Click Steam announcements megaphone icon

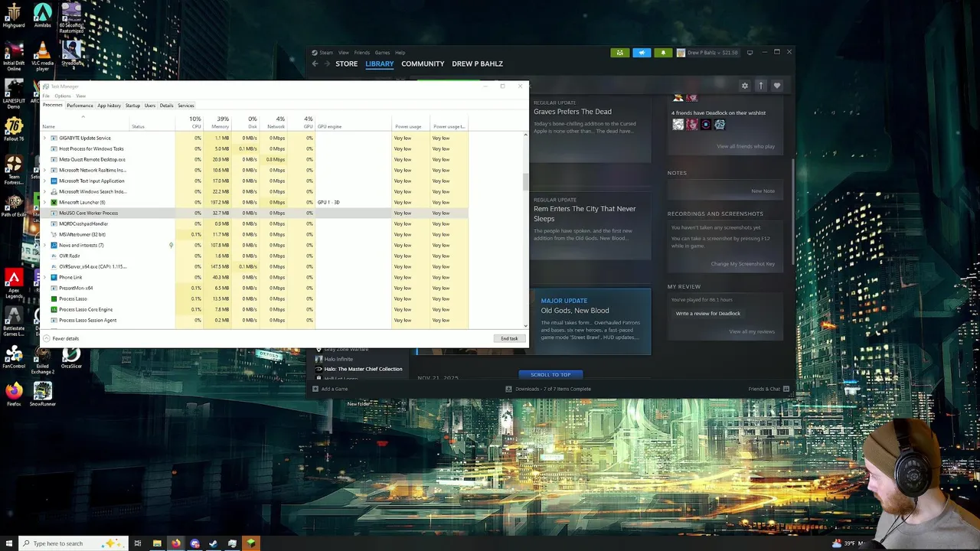point(642,53)
